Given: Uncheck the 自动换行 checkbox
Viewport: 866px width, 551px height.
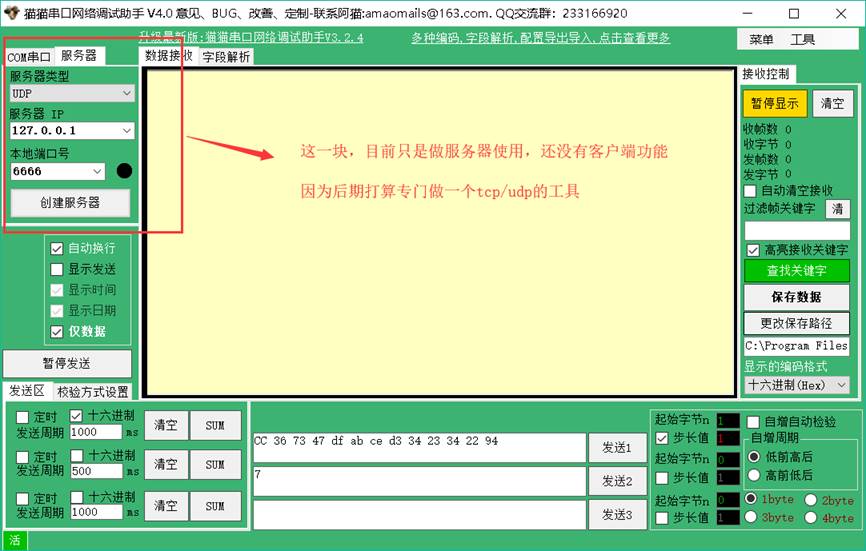Looking at the screenshot, I should pyautogui.click(x=57, y=248).
